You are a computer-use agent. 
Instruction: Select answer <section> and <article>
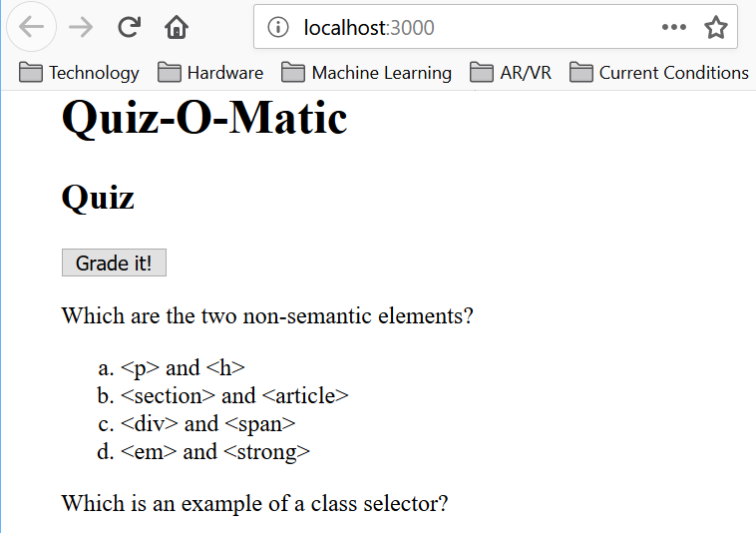pos(234,395)
